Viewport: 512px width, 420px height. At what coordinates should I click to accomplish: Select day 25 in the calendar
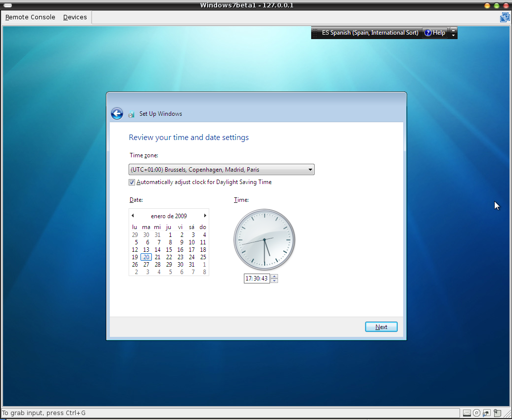(x=203, y=257)
